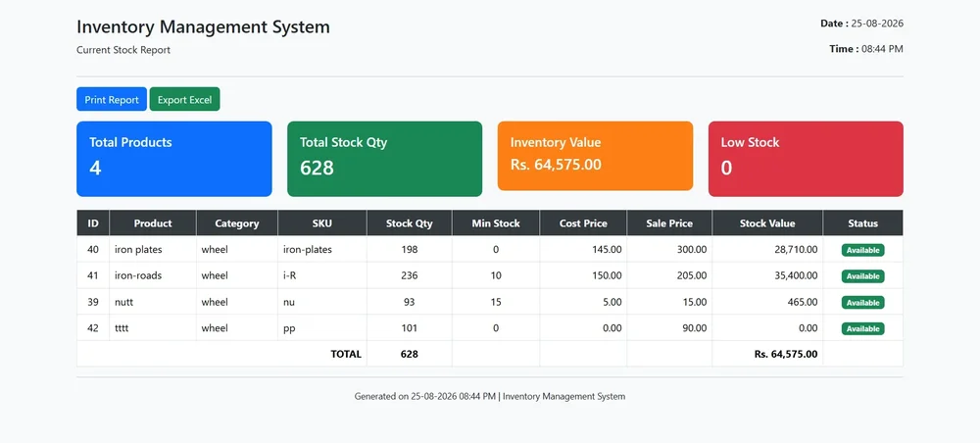Click the Status column header

[x=863, y=223]
